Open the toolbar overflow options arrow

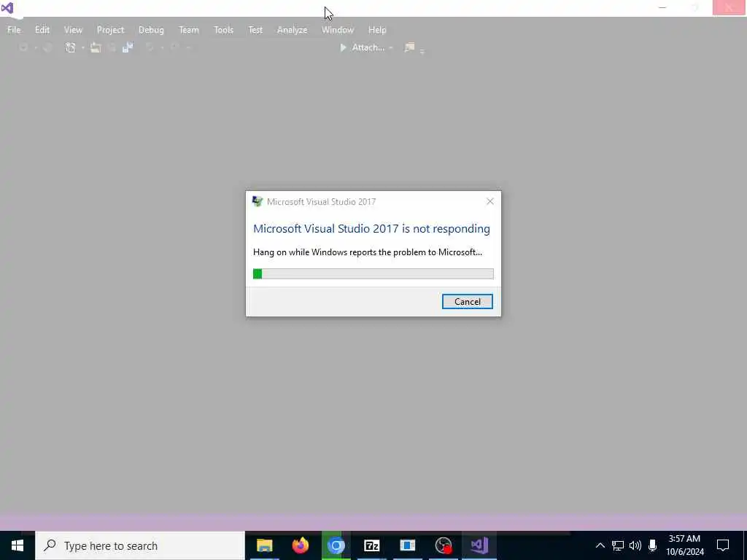pos(422,50)
